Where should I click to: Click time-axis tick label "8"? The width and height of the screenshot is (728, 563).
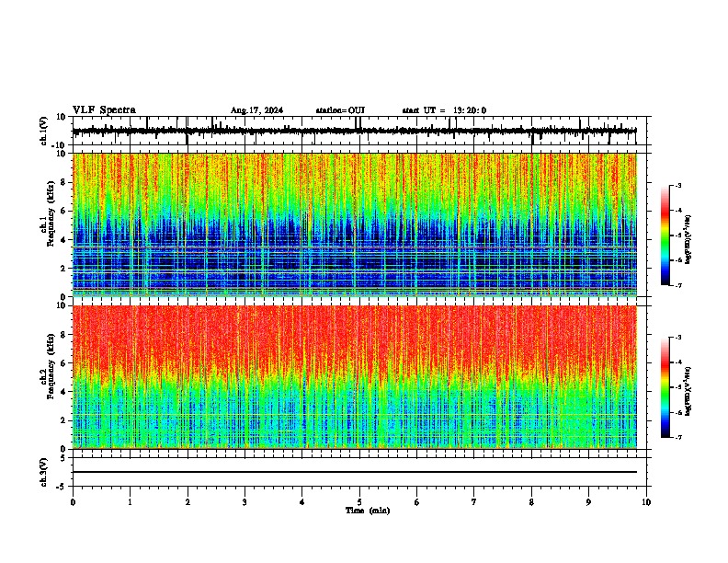[x=531, y=502]
